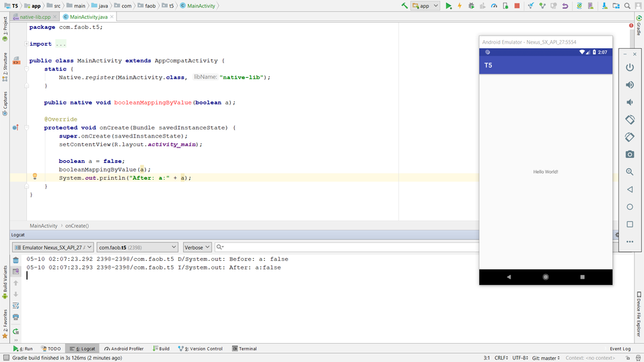Screen dimensions: 644x362
Task: Start debugging with the bug icon
Action: 471,6
